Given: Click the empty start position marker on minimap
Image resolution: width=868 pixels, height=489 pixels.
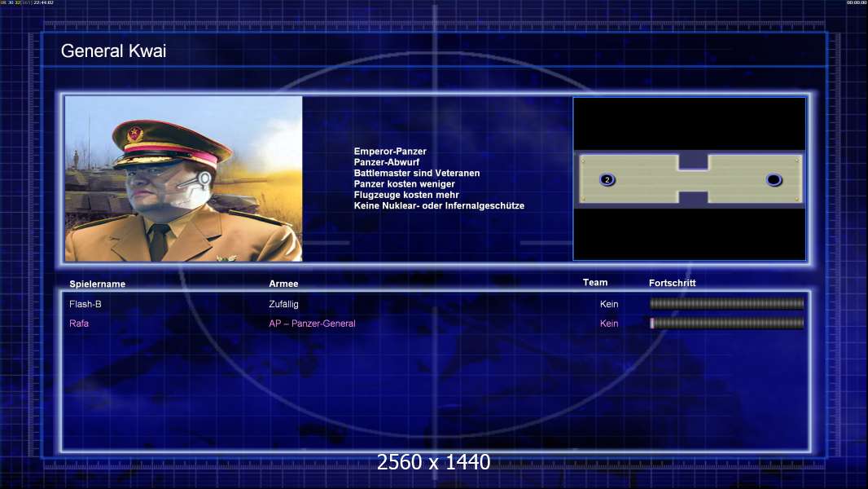Looking at the screenshot, I should coord(774,179).
